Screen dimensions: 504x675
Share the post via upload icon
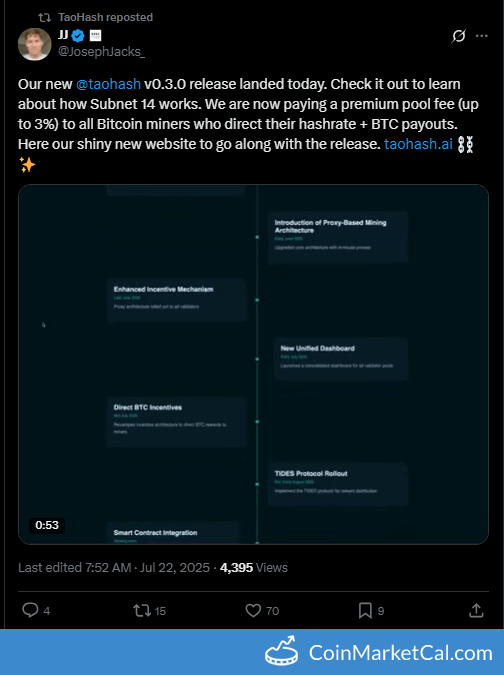coord(476,610)
